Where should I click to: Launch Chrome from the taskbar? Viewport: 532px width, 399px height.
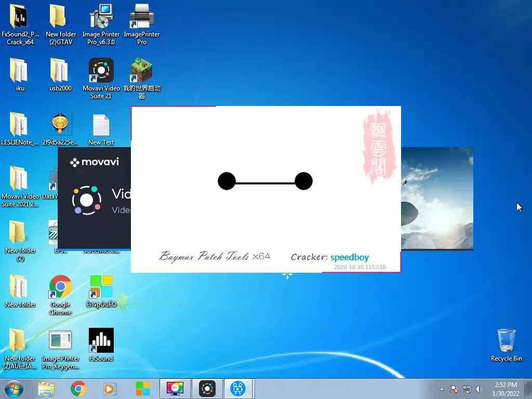point(78,389)
